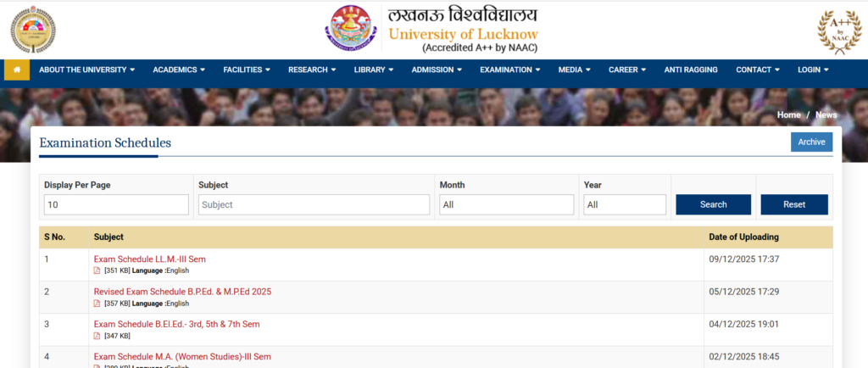Open the Month filter dropdown
This screenshot has width=868, height=368.
(x=506, y=204)
